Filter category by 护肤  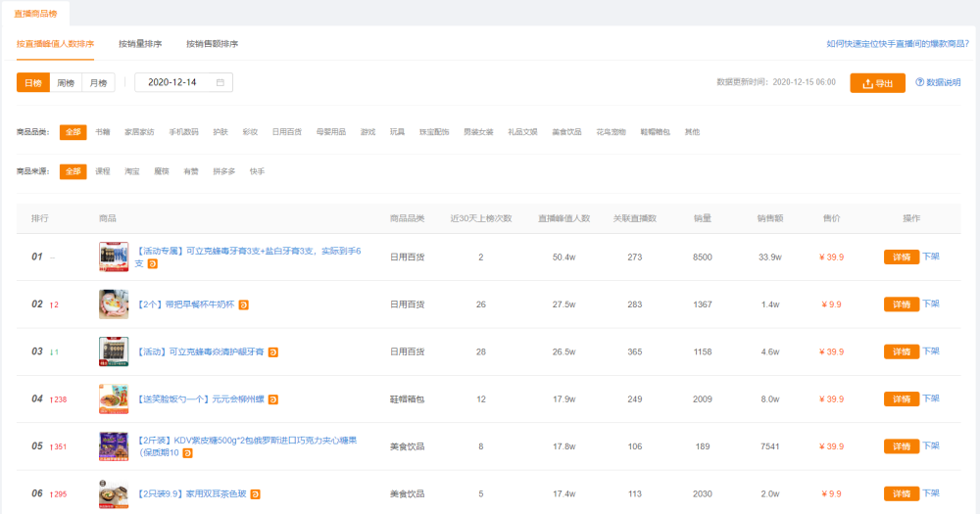tap(220, 132)
